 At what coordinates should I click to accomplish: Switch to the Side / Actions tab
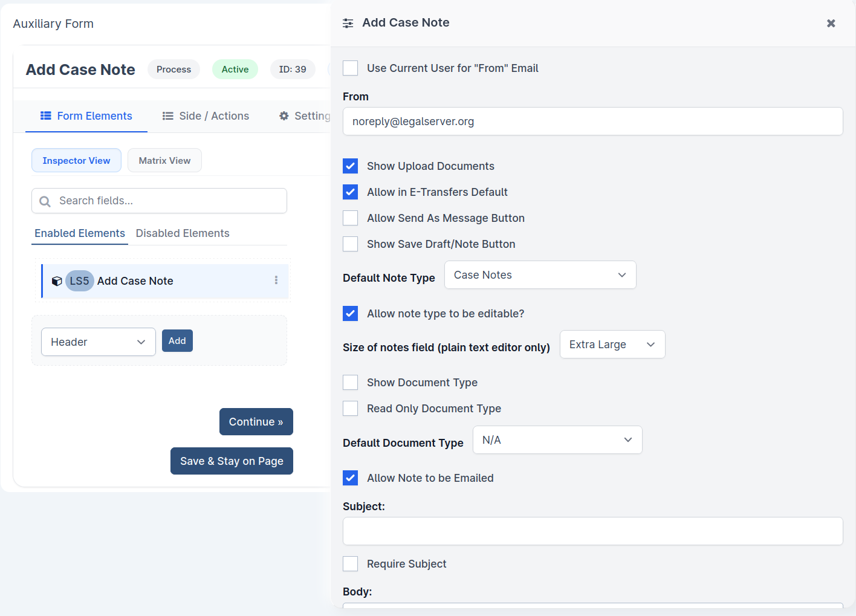tap(206, 116)
